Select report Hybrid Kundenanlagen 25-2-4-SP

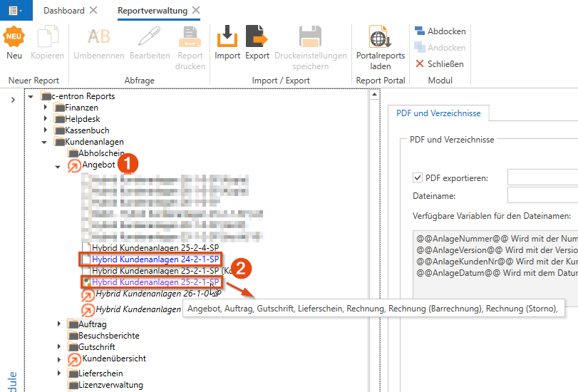pyautogui.click(x=155, y=248)
